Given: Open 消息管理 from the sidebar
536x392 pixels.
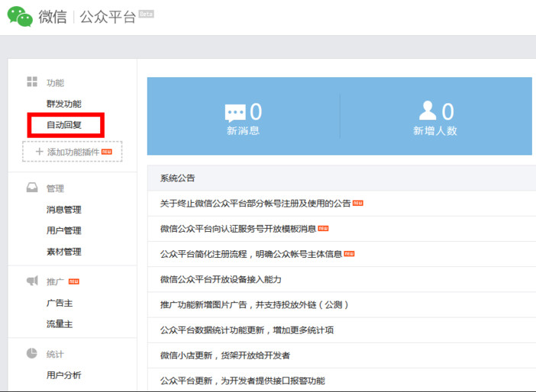Looking at the screenshot, I should point(63,210).
